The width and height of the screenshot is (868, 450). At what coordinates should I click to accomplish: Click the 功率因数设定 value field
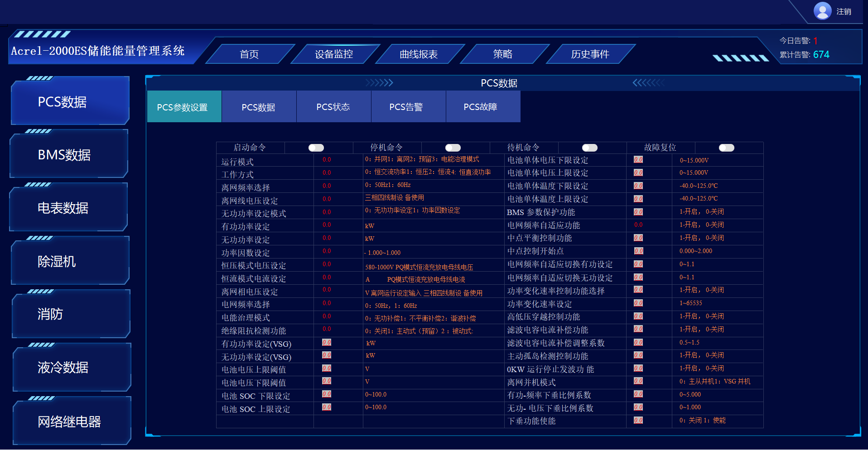click(x=327, y=251)
